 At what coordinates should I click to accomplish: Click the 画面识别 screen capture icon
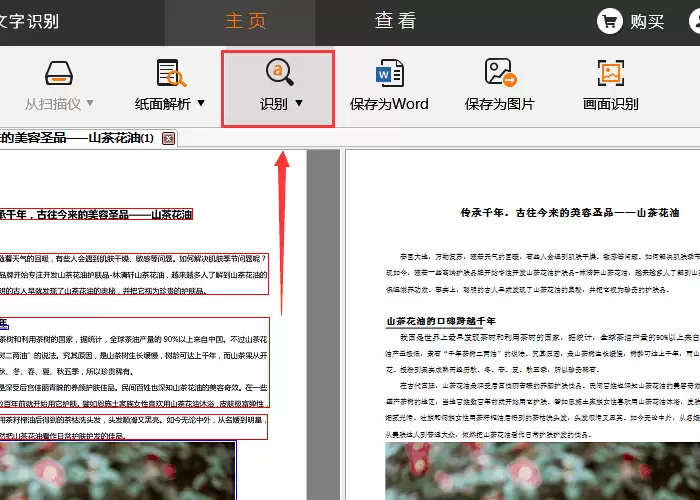tap(611, 73)
